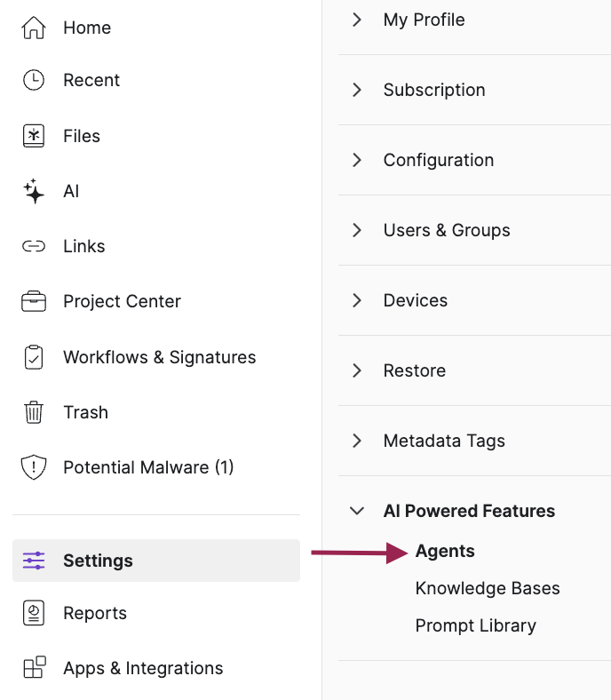The image size is (611, 700).
Task: Open AI via the sparkle icon
Action: click(x=34, y=191)
